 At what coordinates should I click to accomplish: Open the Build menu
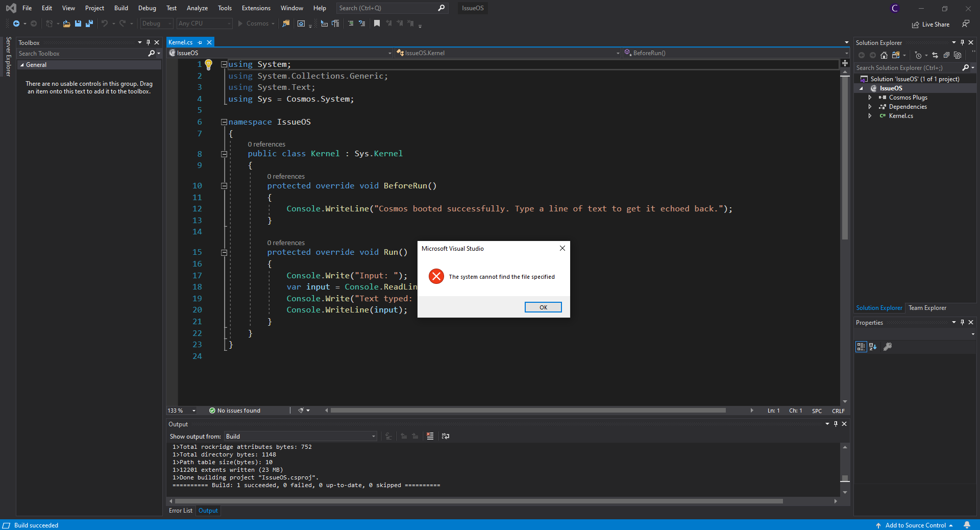[x=121, y=8]
